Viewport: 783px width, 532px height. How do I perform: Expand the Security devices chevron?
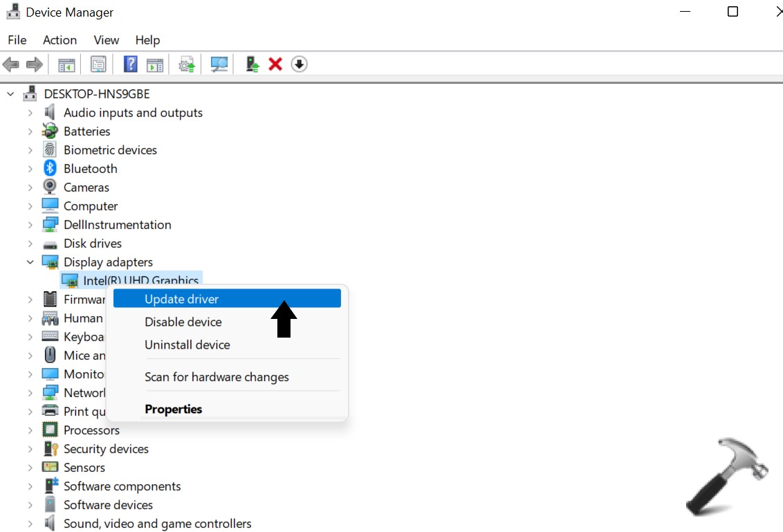[30, 449]
